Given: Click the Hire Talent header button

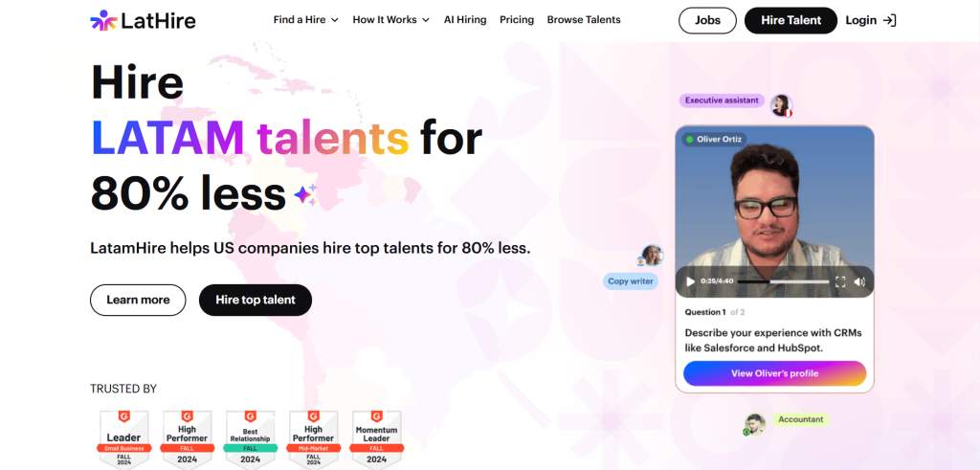Looking at the screenshot, I should 791,20.
